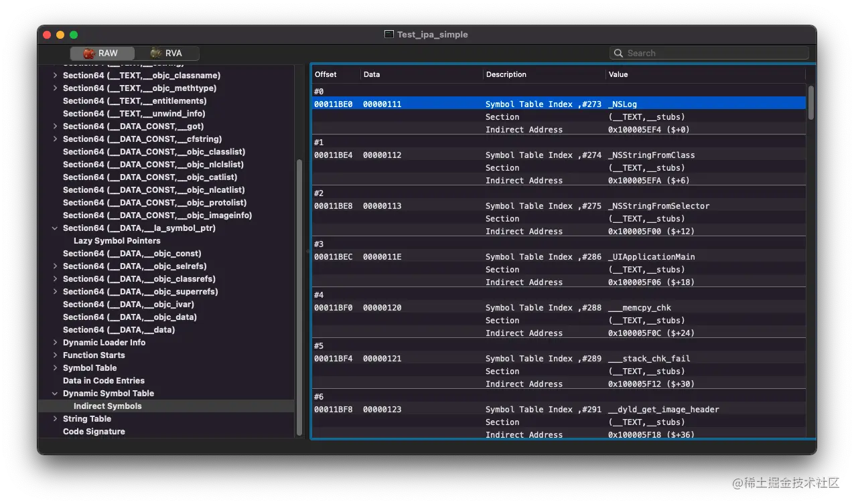Click the Value column header

705,74
